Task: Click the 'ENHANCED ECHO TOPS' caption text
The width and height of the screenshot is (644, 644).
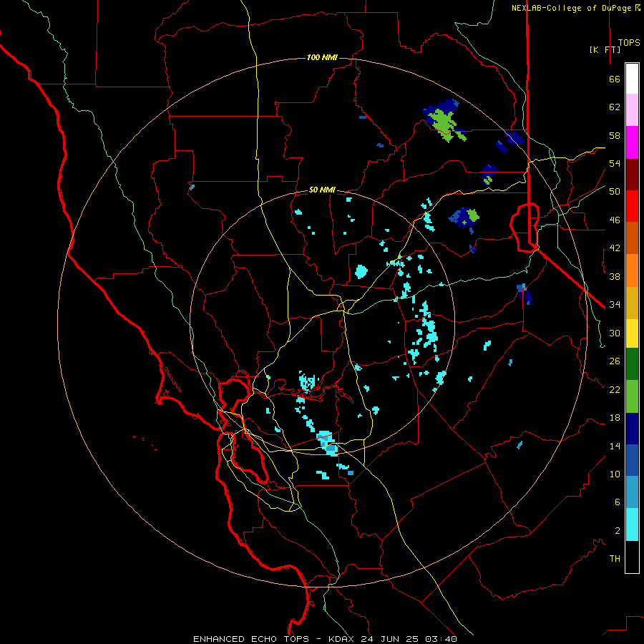Action: (x=251, y=639)
